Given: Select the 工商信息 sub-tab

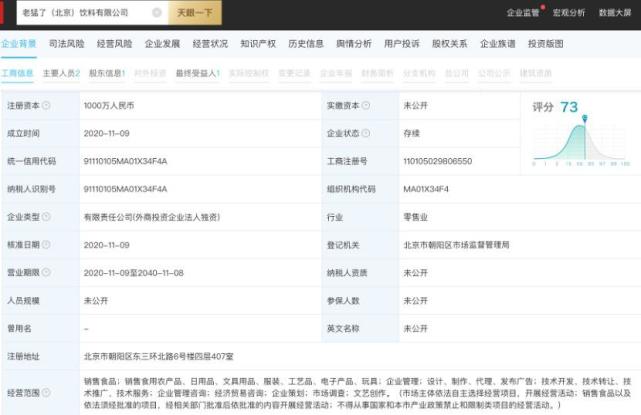Looking at the screenshot, I should (x=17, y=73).
